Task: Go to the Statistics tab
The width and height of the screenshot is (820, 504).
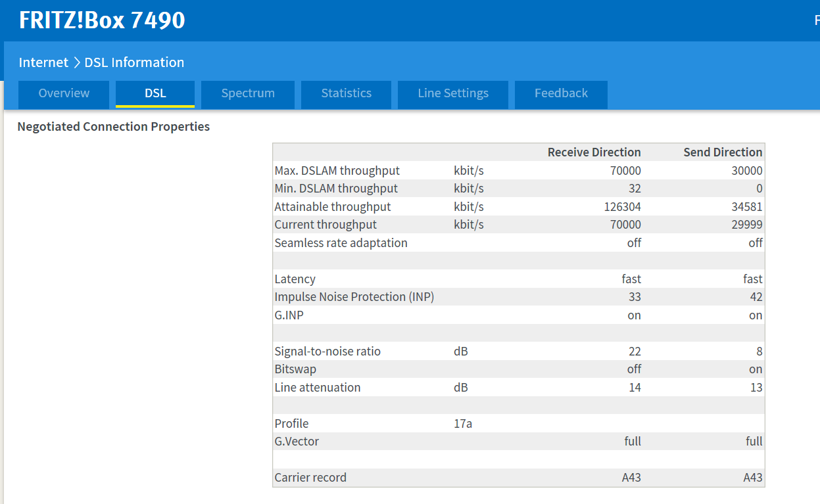Action: pos(346,93)
